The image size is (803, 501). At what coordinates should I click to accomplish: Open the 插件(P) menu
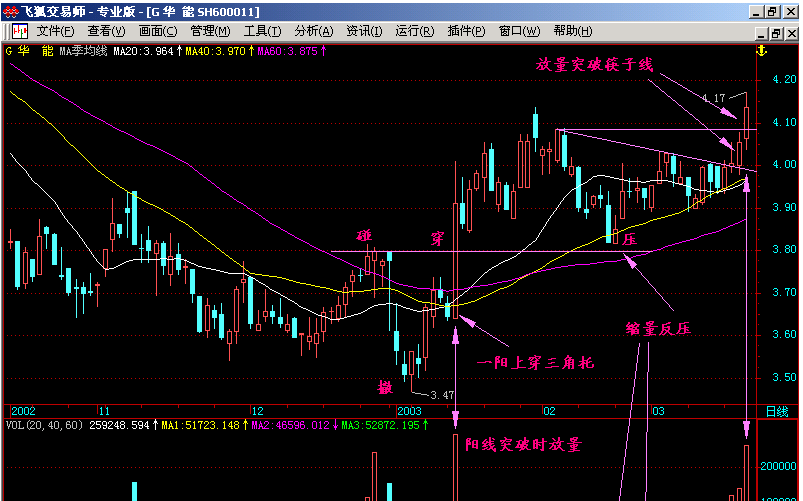pyautogui.click(x=467, y=31)
